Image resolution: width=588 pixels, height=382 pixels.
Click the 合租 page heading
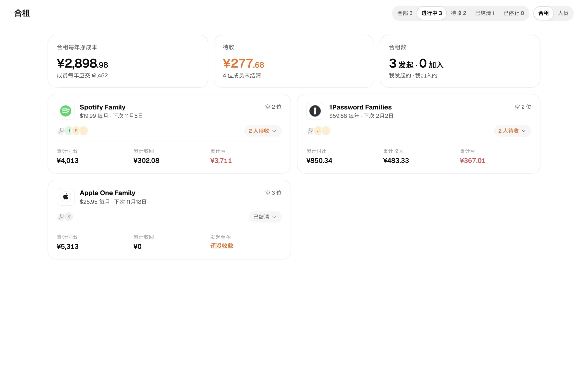pyautogui.click(x=22, y=13)
